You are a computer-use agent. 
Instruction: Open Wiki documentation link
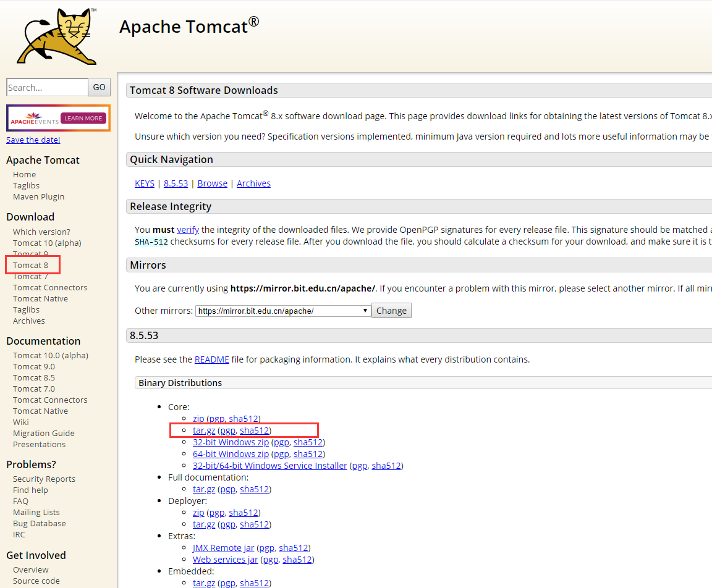point(21,422)
